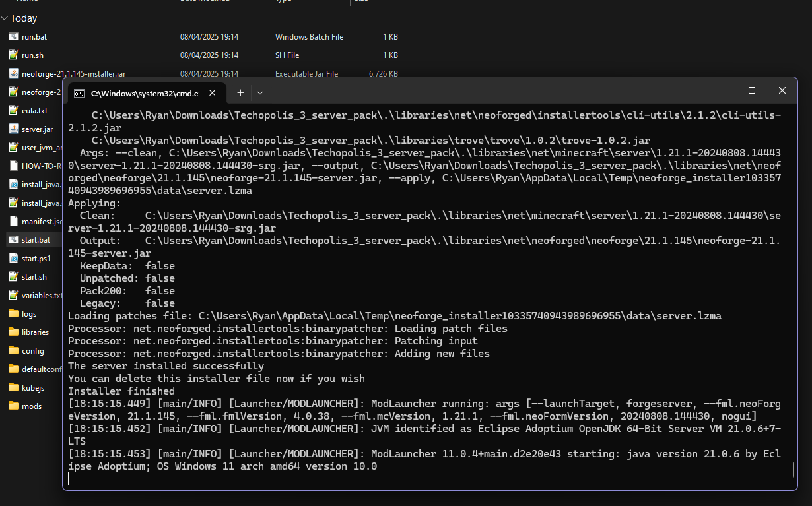Click the neoforge-21.1.145-installer.jar file icon

(13, 74)
